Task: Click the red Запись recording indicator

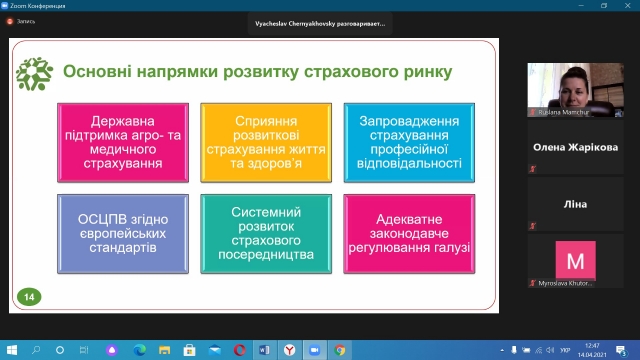Action: click(x=10, y=21)
